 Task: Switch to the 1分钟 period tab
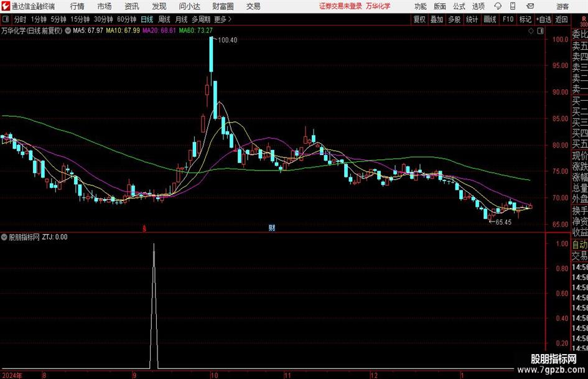[39, 19]
